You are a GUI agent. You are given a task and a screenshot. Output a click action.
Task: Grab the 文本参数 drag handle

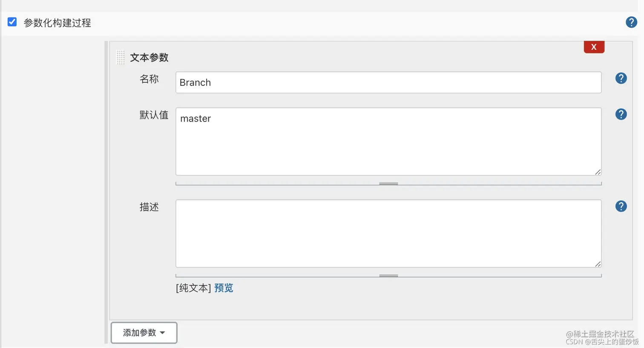pos(121,57)
